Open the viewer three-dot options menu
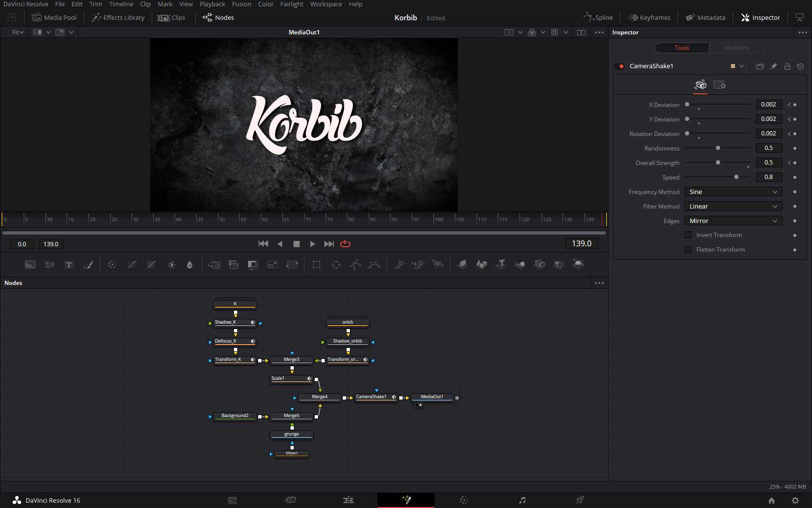The width and height of the screenshot is (812, 508). pos(599,32)
